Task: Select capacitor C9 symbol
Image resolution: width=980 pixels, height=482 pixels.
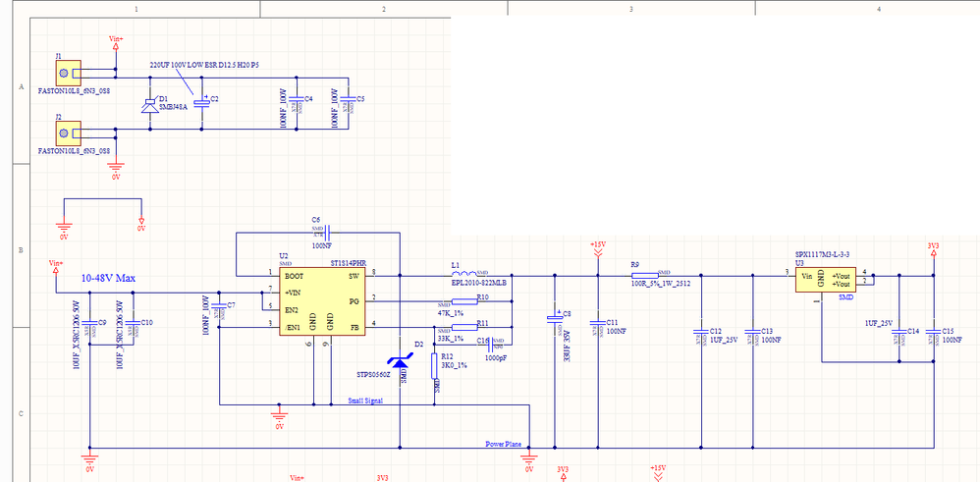Action: 89,323
